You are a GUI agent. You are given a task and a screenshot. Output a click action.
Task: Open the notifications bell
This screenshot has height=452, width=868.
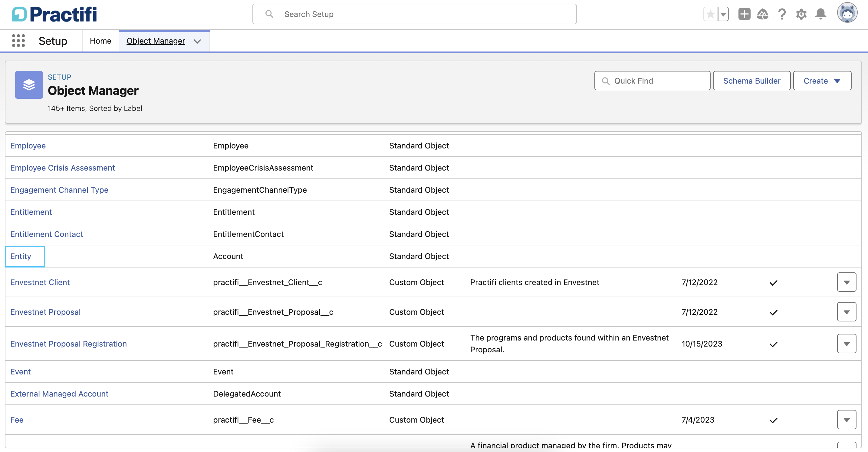[820, 14]
